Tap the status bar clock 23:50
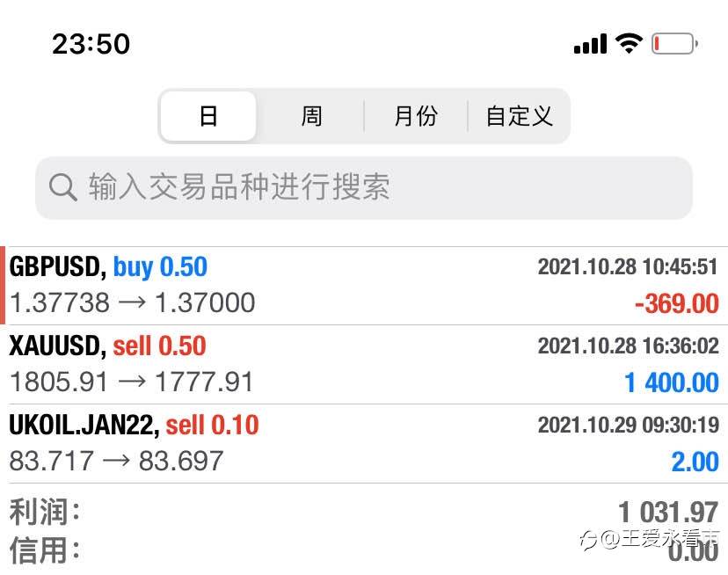This screenshot has height=575, width=728. [91, 44]
